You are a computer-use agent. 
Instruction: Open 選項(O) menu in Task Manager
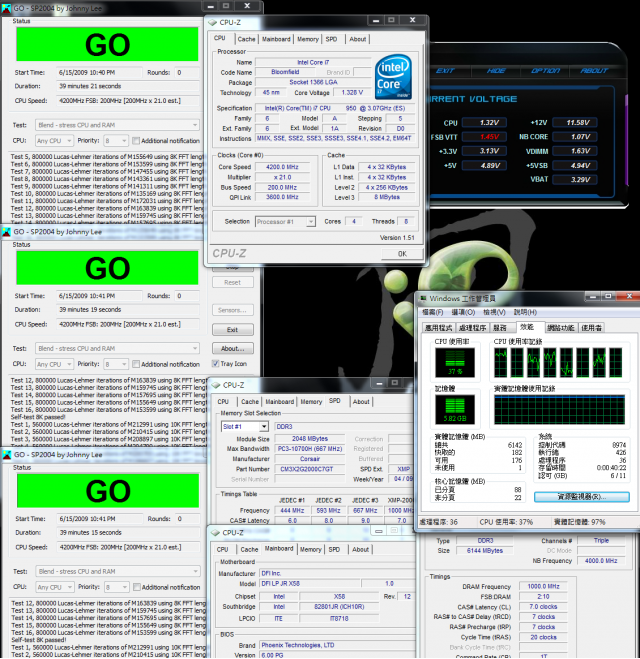coord(463,312)
